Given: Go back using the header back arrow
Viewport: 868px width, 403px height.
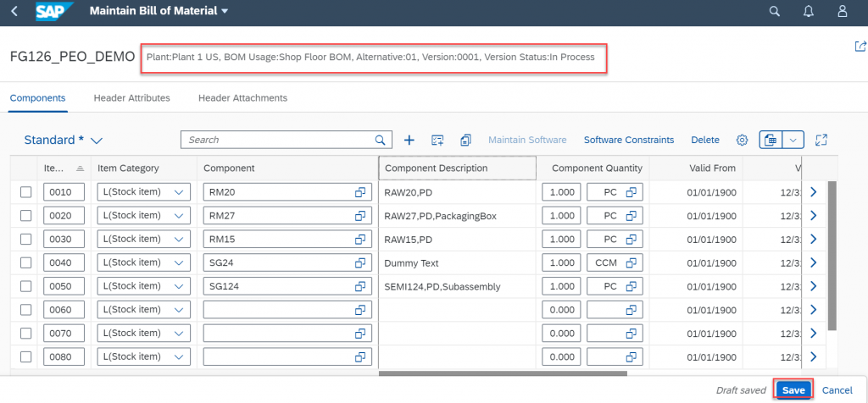Looking at the screenshot, I should coord(14,11).
